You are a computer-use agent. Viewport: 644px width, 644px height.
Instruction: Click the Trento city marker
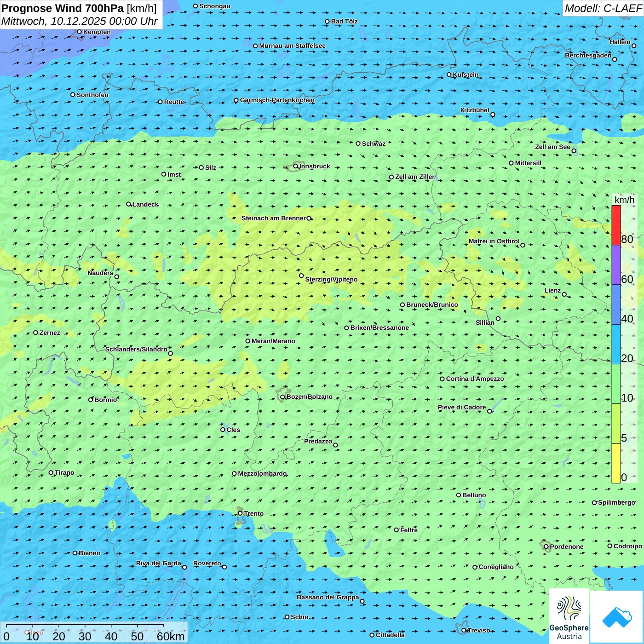(x=240, y=513)
